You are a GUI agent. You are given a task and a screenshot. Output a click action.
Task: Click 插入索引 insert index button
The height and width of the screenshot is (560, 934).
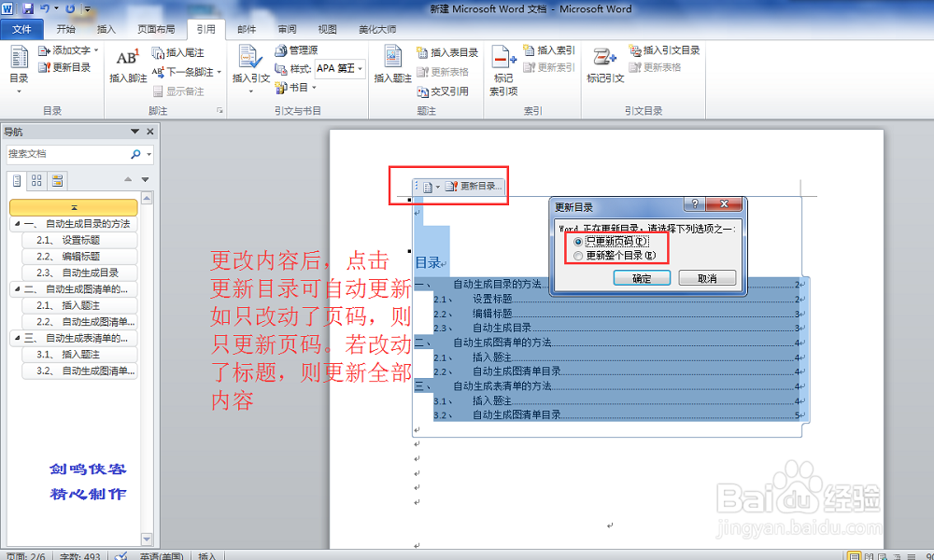(548, 50)
